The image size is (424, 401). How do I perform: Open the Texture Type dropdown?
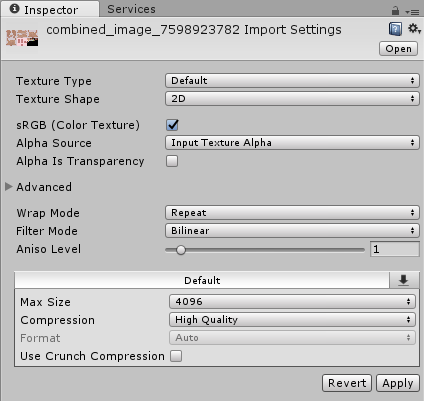coord(292,81)
